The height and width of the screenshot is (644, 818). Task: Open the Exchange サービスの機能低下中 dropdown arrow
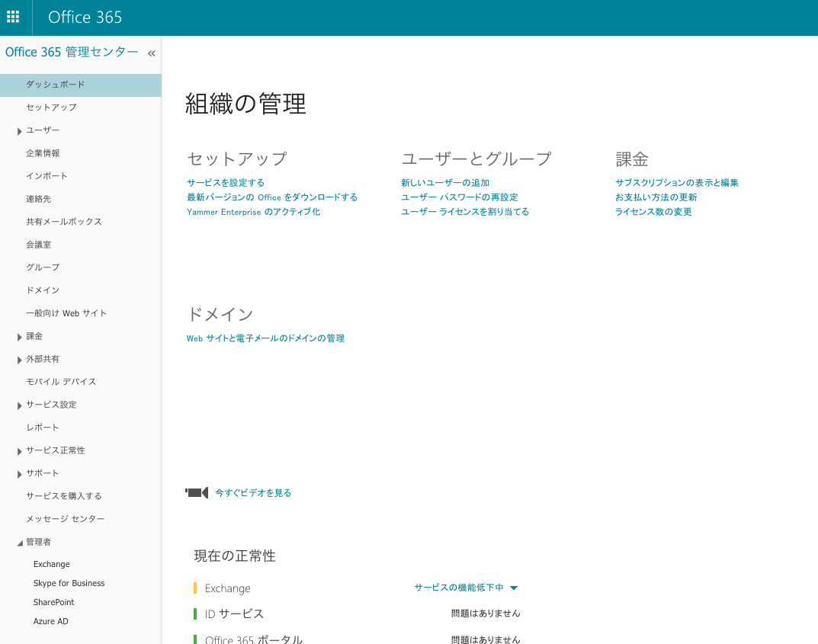pyautogui.click(x=514, y=588)
